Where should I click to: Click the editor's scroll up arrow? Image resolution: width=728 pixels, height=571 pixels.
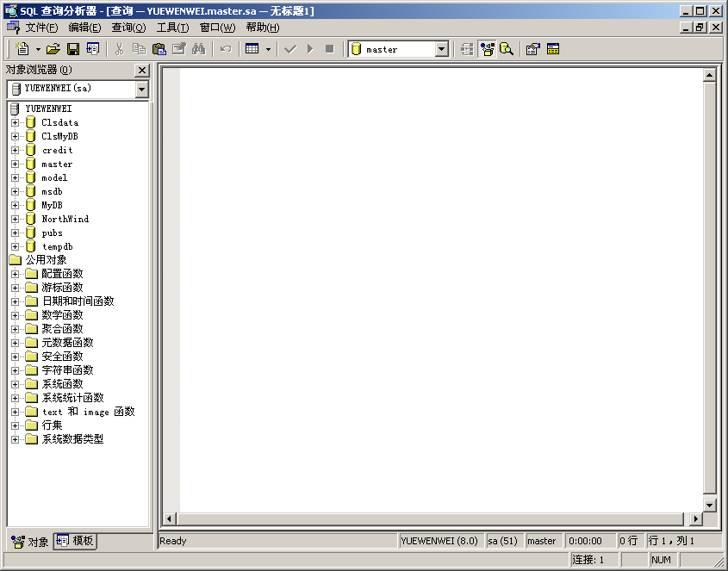pos(709,75)
